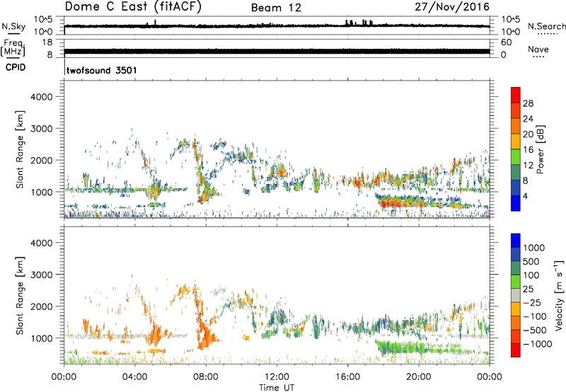566x392 pixels.
Task: Click the bright blue bottom Power bar segment
Action: [516, 203]
